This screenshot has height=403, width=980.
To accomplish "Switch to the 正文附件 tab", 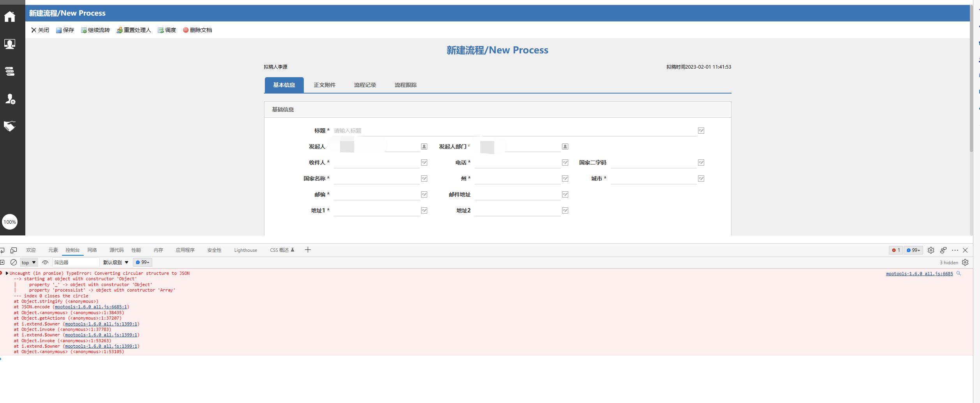I will point(324,85).
